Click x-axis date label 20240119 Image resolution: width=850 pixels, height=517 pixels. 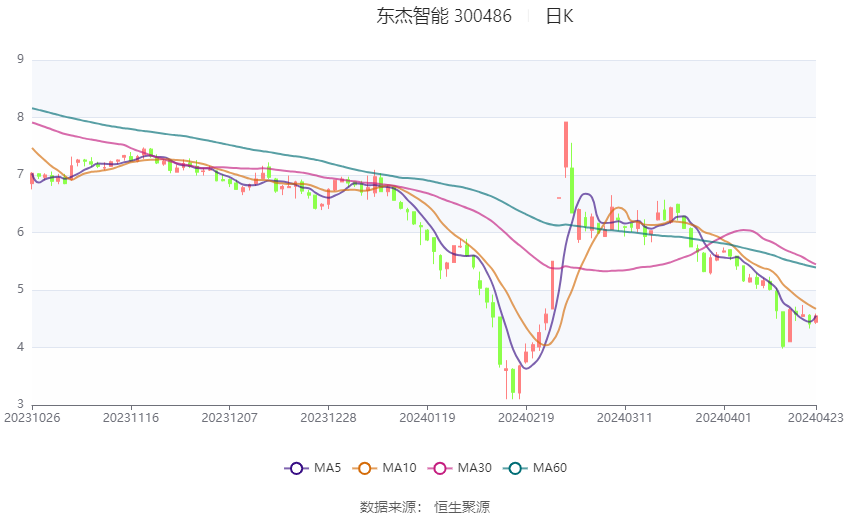[427, 418]
